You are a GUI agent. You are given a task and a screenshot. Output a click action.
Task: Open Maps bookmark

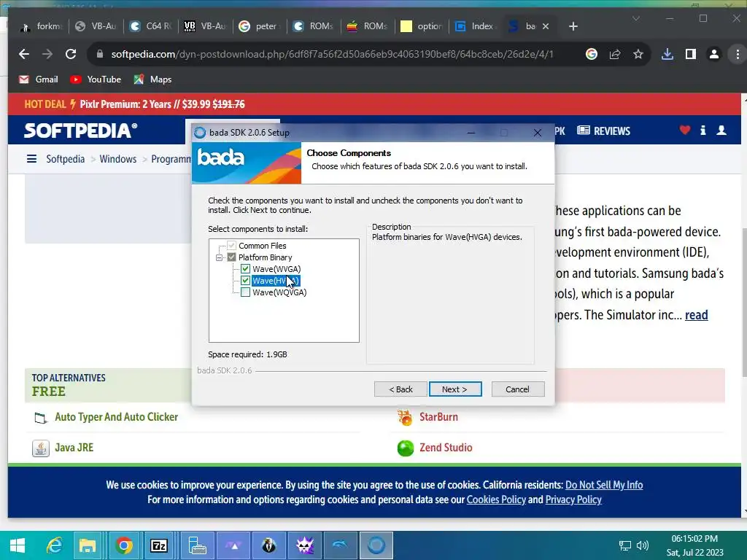point(153,79)
